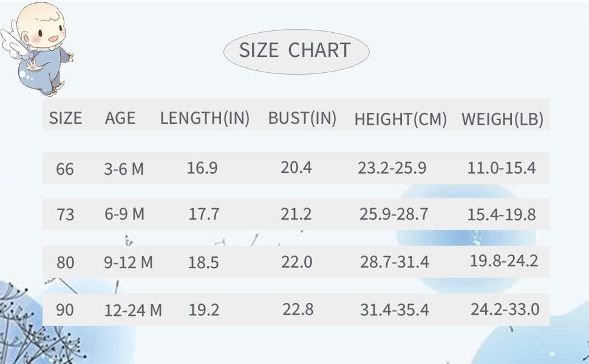Click the SIZE CHART oval title

[295, 50]
